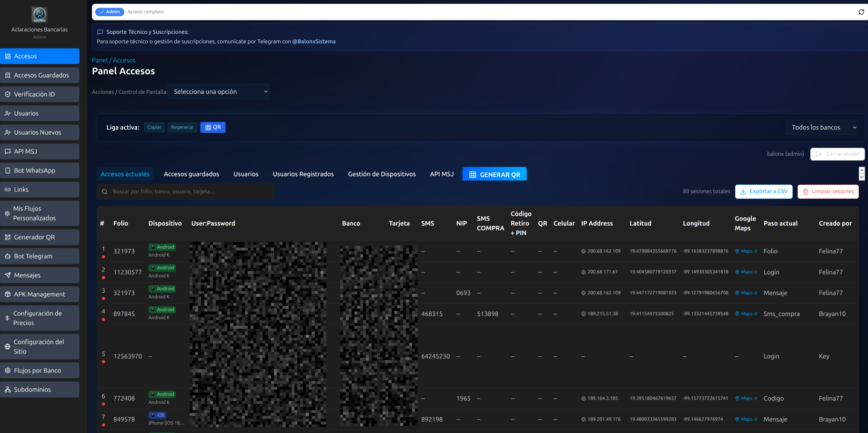The image size is (868, 433).
Task: Switch to the Accesos guardados tab
Action: [x=192, y=174]
